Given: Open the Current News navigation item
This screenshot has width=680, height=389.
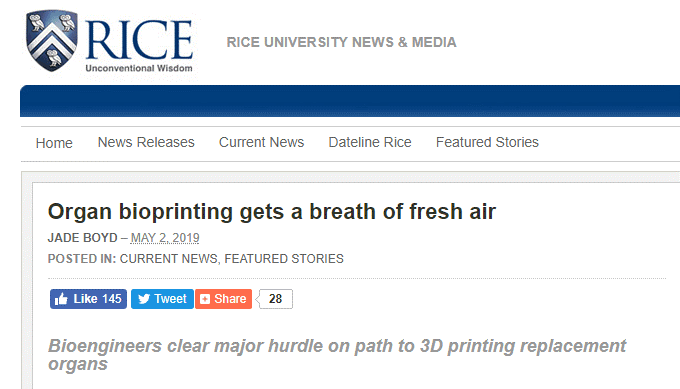Looking at the screenshot, I should 262,142.
